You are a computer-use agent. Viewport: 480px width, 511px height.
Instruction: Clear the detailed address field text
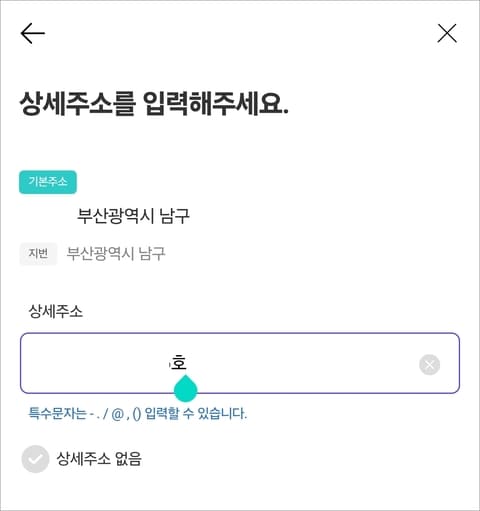(429, 365)
